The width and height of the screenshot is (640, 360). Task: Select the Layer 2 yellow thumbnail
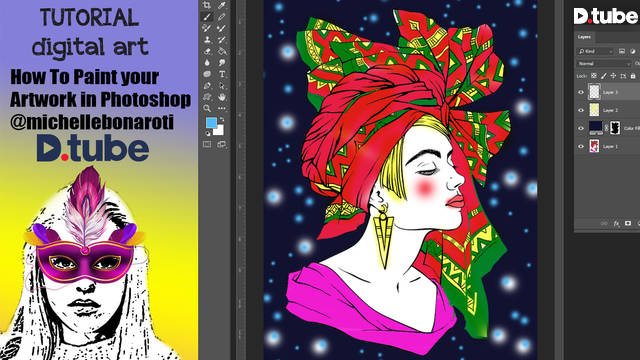click(x=594, y=110)
